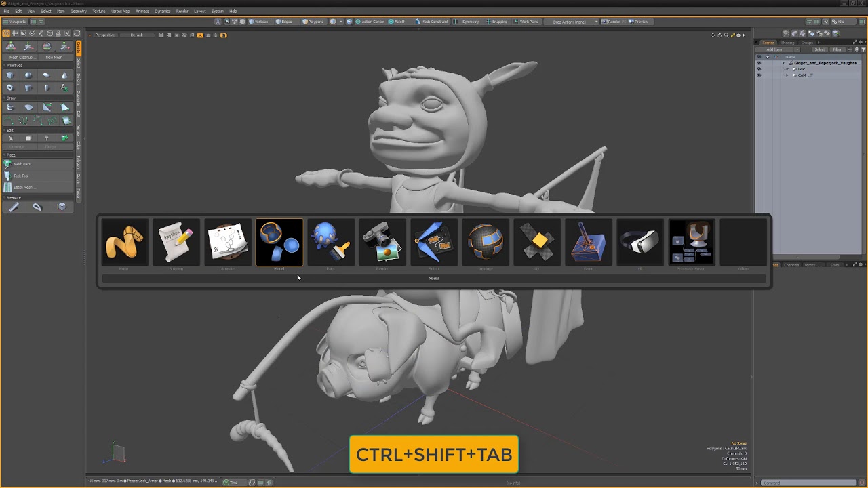
Task: Select the VR headset layout icon
Action: pos(640,243)
